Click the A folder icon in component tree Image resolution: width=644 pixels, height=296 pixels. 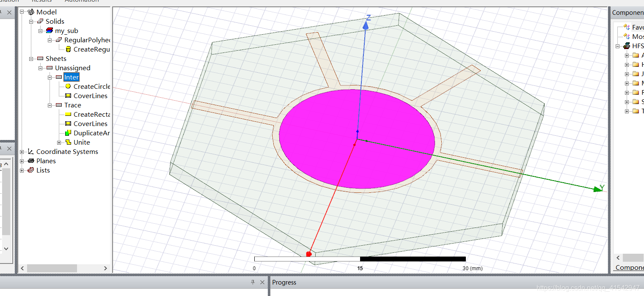(636, 55)
